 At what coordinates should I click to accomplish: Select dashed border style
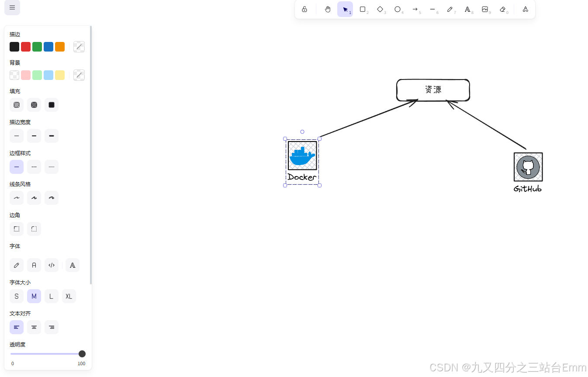click(34, 167)
